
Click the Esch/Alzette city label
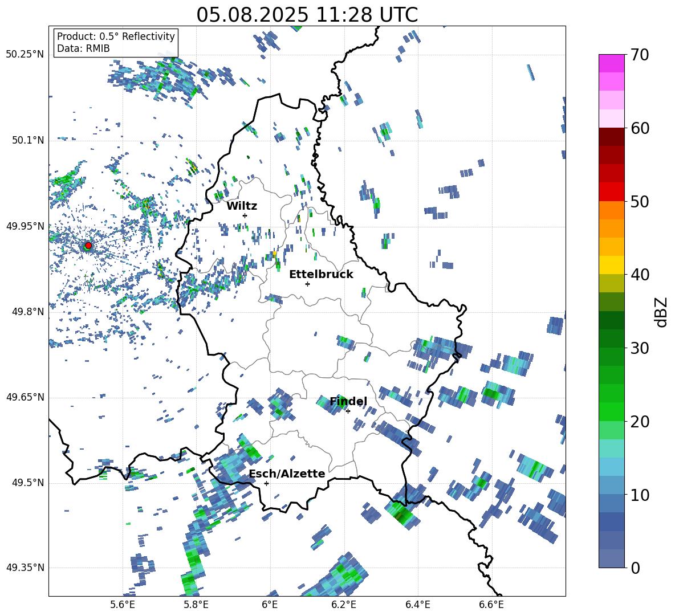287,474
